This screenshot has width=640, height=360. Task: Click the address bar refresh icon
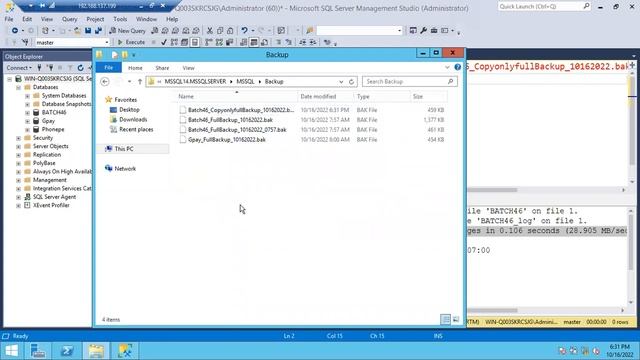351,82
